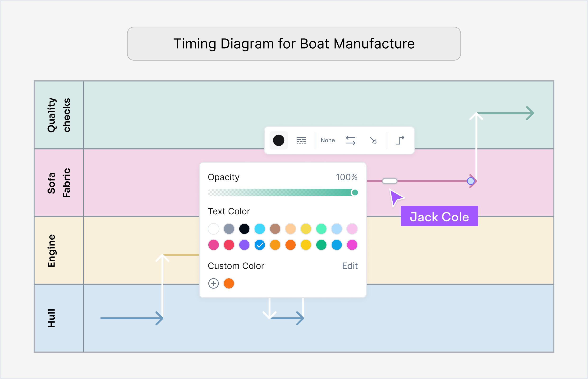This screenshot has height=379, width=588.
Task: Click the Sofa Fabric lane label
Action: pyautogui.click(x=59, y=183)
